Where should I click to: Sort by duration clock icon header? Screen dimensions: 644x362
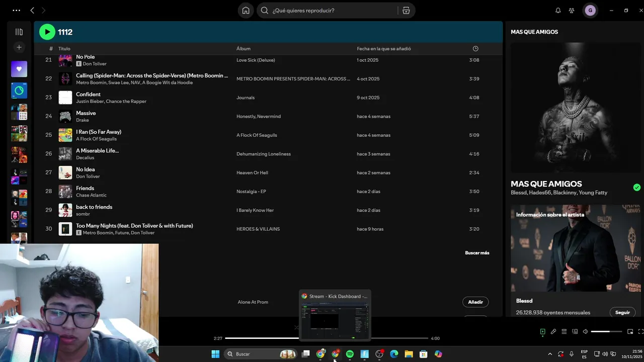[x=475, y=49]
